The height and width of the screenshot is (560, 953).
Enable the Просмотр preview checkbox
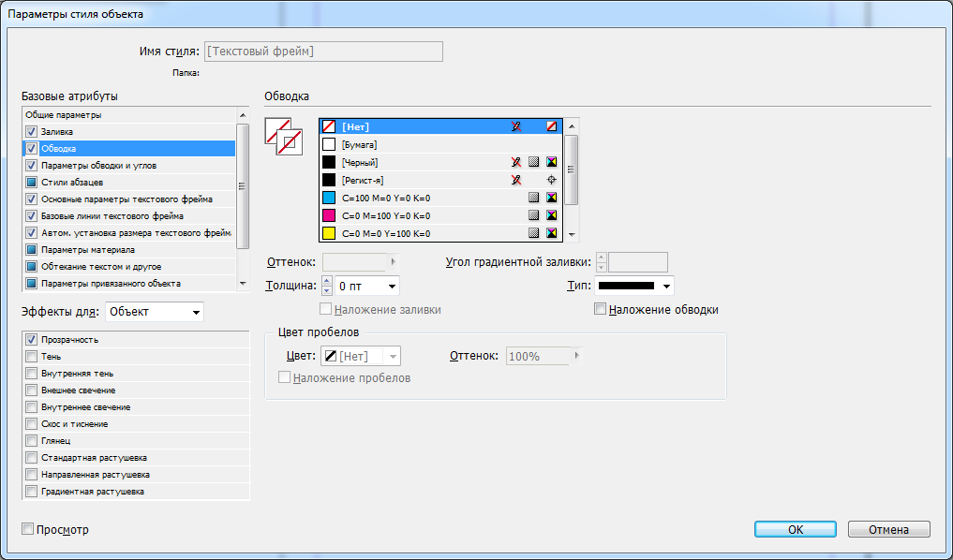[27, 529]
